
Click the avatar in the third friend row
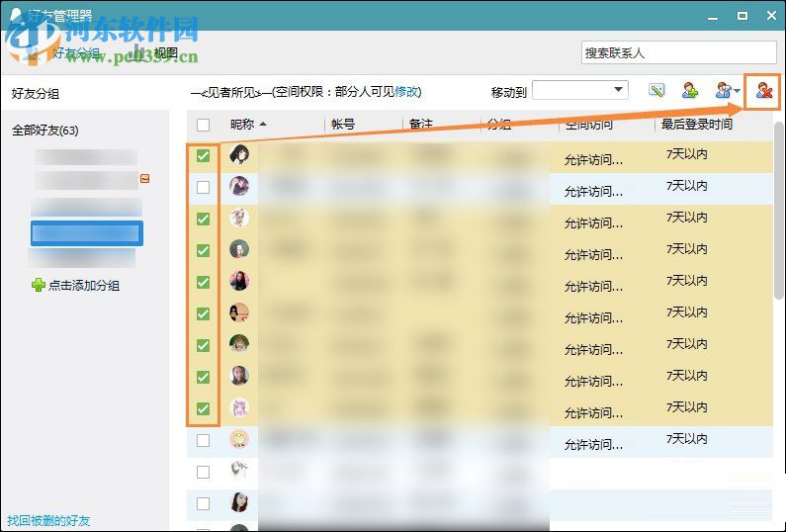239,218
